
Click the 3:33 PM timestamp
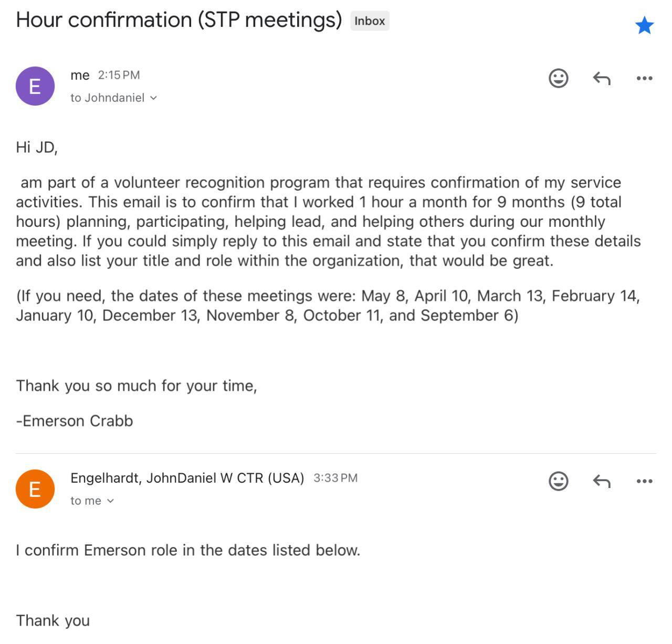(x=335, y=478)
